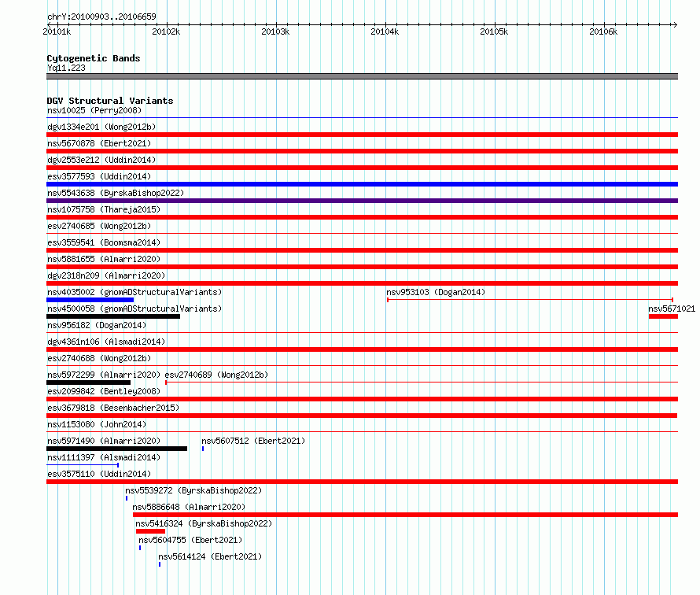Click esv3679818 (Besenbacher2015) label
Screen dimensions: 700x595
(x=113, y=408)
